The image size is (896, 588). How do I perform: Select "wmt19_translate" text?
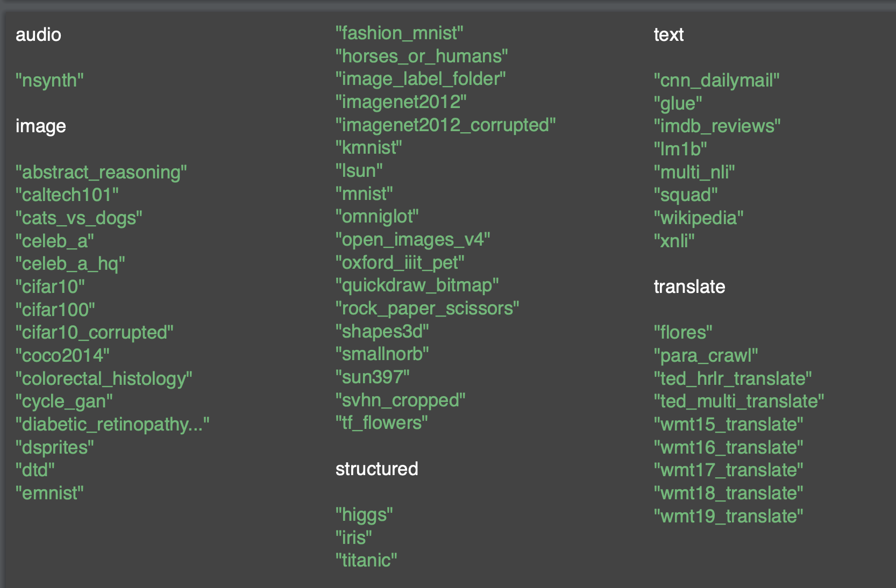tap(729, 517)
